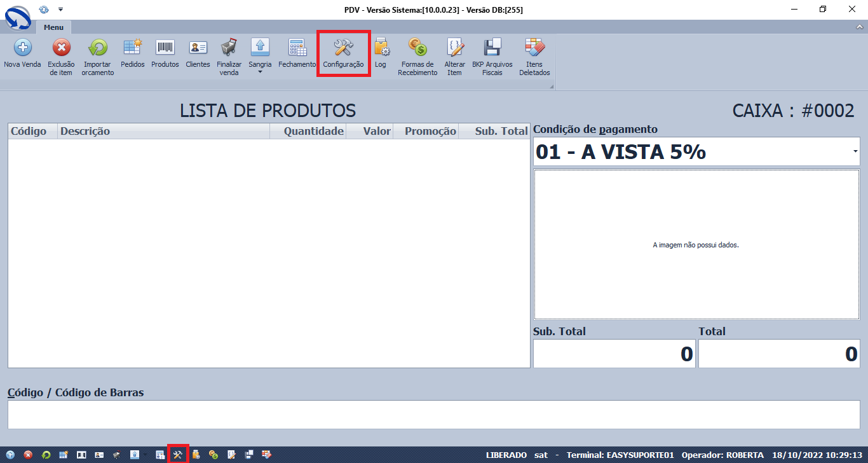Open BKP Arquivos Fiscais in ribbon
This screenshot has height=463, width=868.
[x=492, y=57]
